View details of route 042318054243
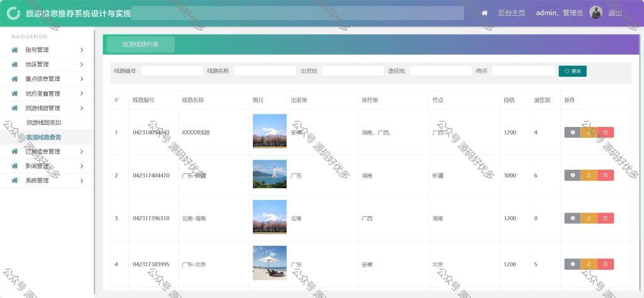644x298 pixels. point(572,132)
